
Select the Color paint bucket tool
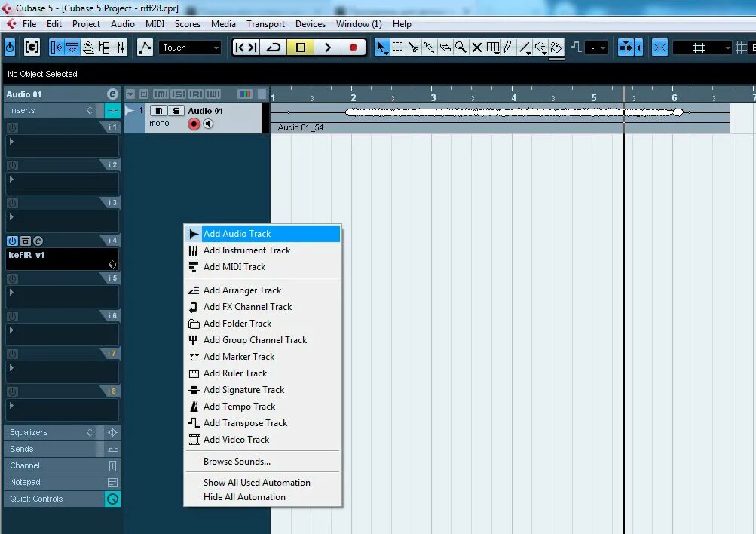point(556,48)
